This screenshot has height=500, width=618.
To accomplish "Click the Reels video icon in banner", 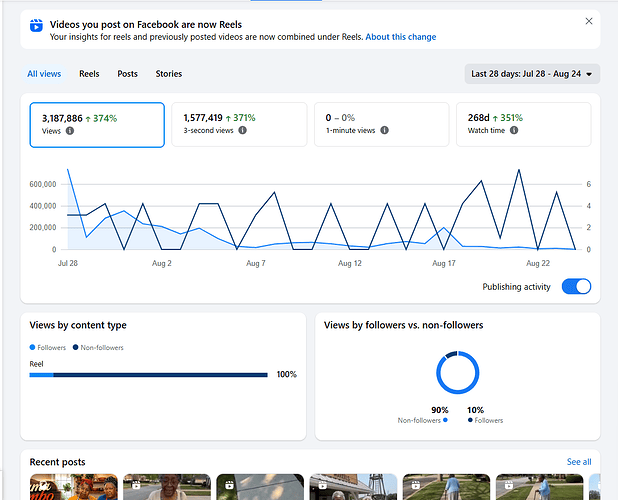I will coord(36,26).
